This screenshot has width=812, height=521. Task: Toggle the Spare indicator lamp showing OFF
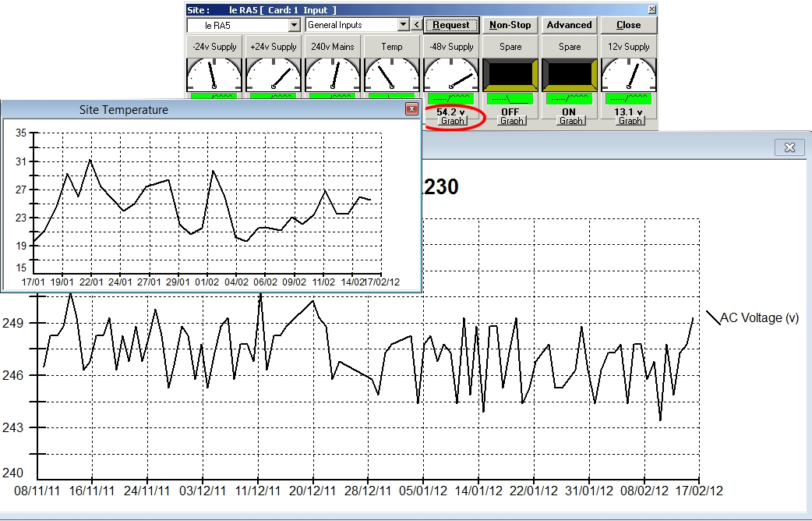pos(510,75)
